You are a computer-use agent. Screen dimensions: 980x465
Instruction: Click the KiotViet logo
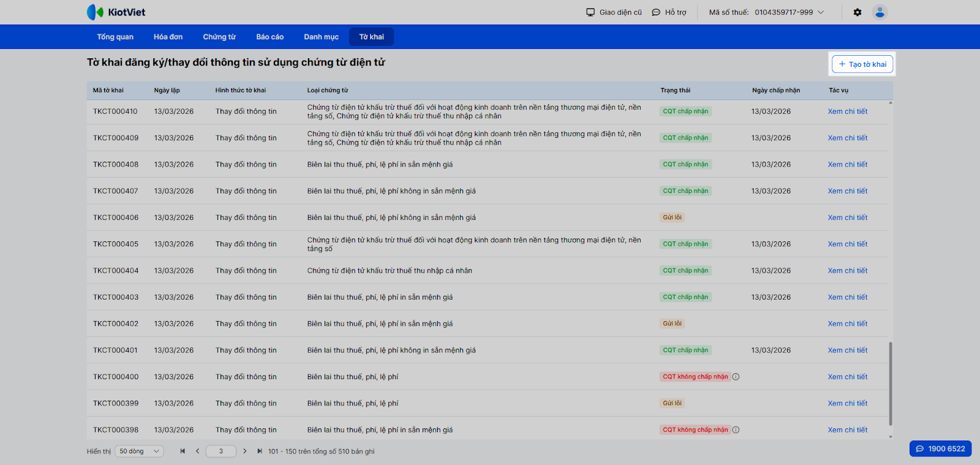click(x=116, y=12)
